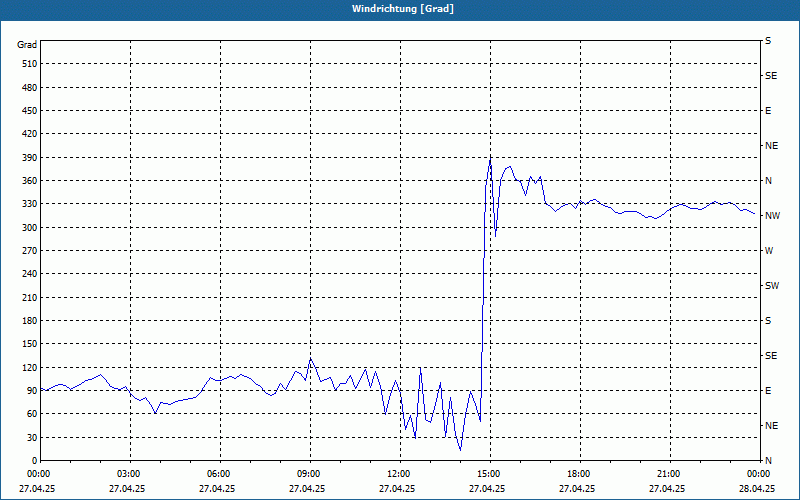Click the y-axis value "90"

pos(32,391)
